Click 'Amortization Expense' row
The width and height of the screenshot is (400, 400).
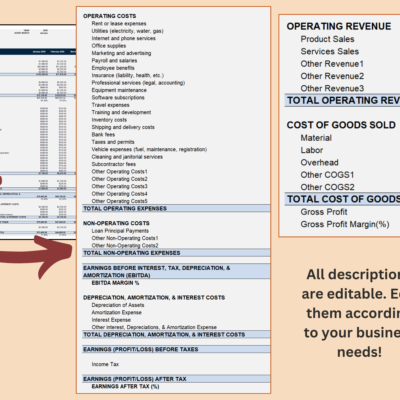click(x=117, y=312)
